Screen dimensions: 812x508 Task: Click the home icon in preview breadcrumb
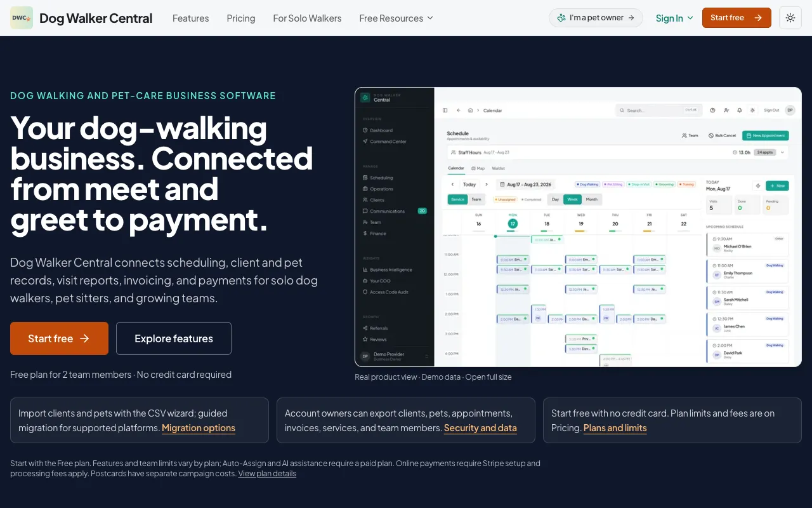[471, 110]
